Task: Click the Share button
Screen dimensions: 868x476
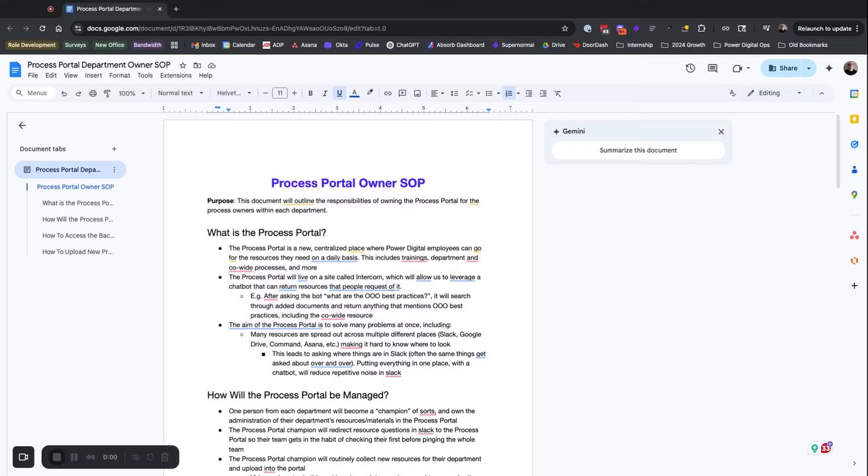Action: coord(781,68)
